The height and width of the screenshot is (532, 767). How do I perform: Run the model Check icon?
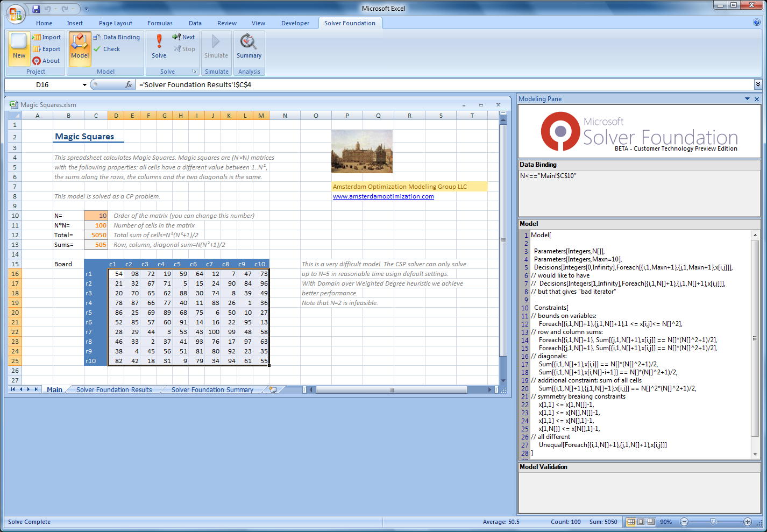pos(97,49)
